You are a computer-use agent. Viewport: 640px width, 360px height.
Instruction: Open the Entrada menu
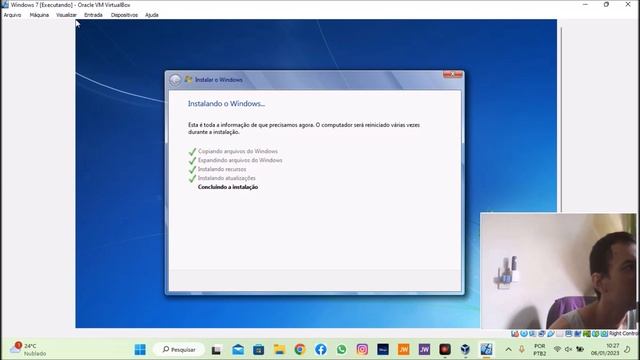tap(93, 15)
